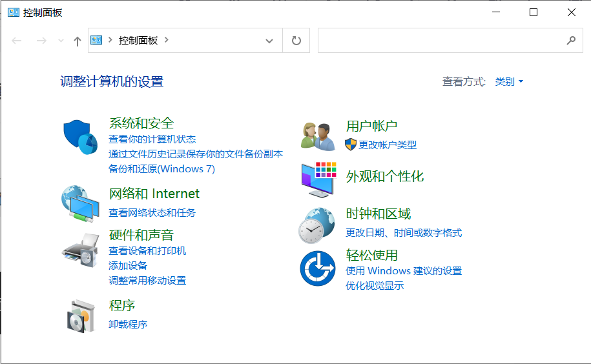The width and height of the screenshot is (591, 364).
Task: Open the 用户帐户 heading
Action: 371,126
